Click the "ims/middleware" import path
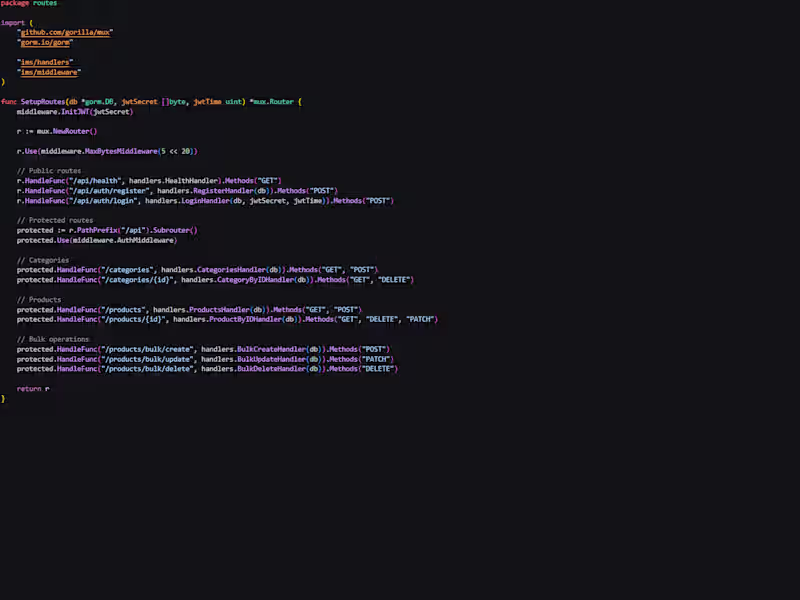Image resolution: width=800 pixels, height=600 pixels. (x=49, y=72)
